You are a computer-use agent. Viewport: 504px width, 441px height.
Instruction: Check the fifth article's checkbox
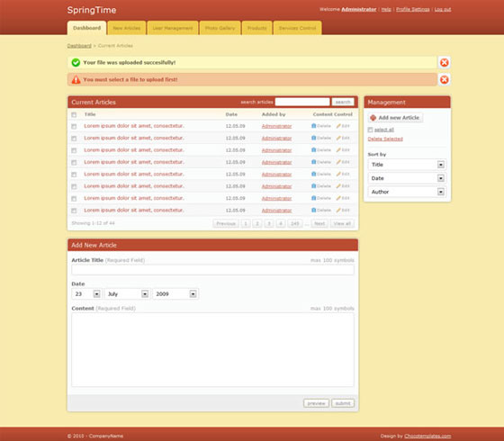tap(74, 175)
